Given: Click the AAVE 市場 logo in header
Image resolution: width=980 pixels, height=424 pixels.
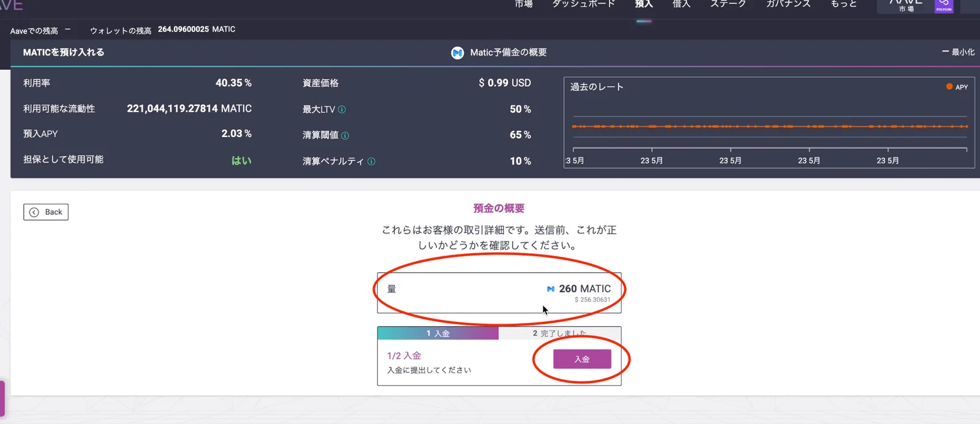Looking at the screenshot, I should pos(906,6).
